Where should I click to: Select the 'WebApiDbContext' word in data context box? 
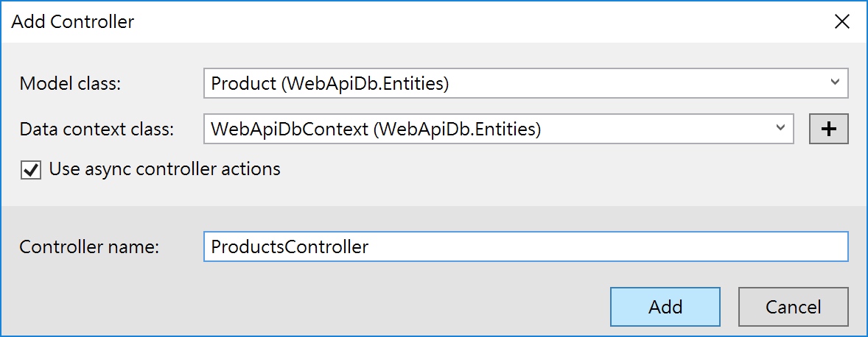pyautogui.click(x=290, y=130)
